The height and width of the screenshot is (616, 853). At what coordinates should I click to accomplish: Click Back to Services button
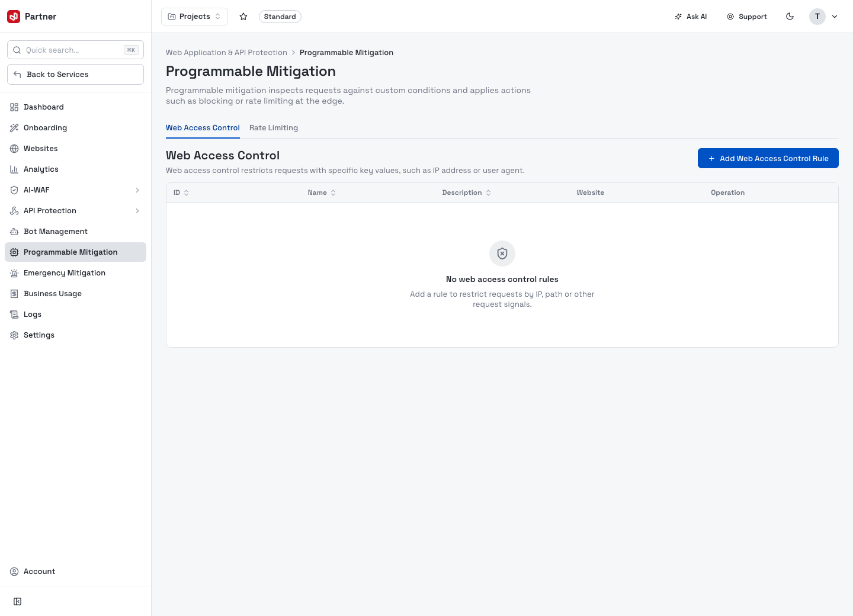click(x=75, y=75)
